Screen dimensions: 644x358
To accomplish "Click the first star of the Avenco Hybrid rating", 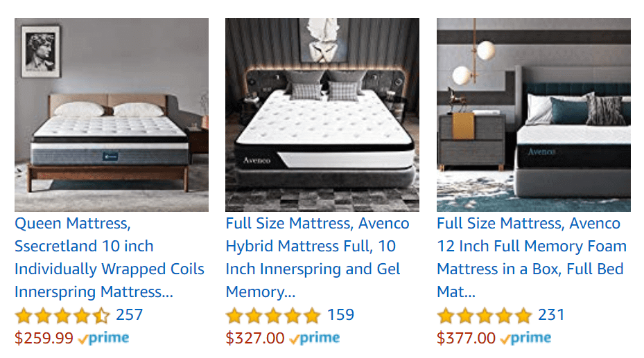I will point(234,316).
